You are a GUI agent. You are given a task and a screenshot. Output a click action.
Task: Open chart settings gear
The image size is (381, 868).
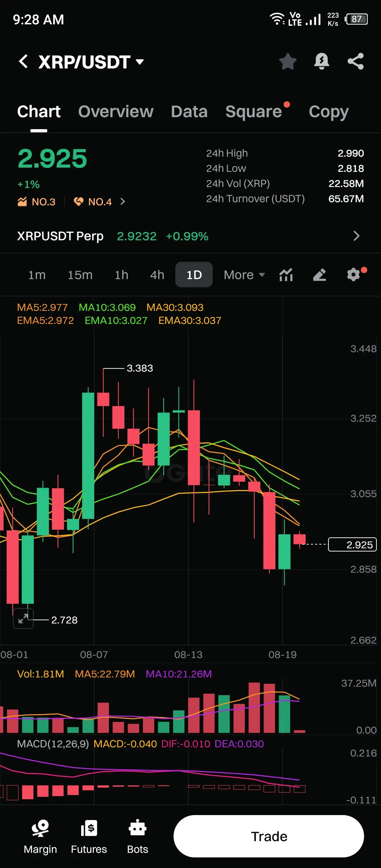pyautogui.click(x=353, y=275)
